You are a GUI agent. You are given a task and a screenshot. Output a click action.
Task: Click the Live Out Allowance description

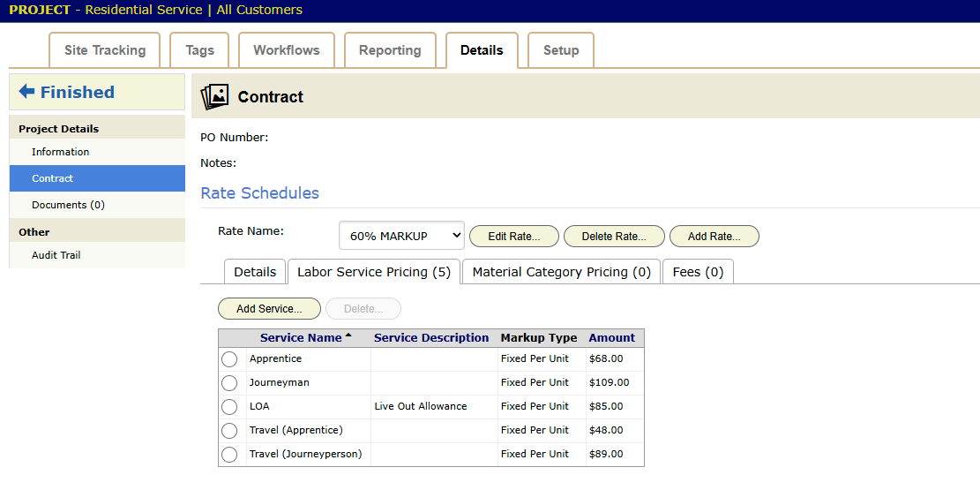coord(421,406)
